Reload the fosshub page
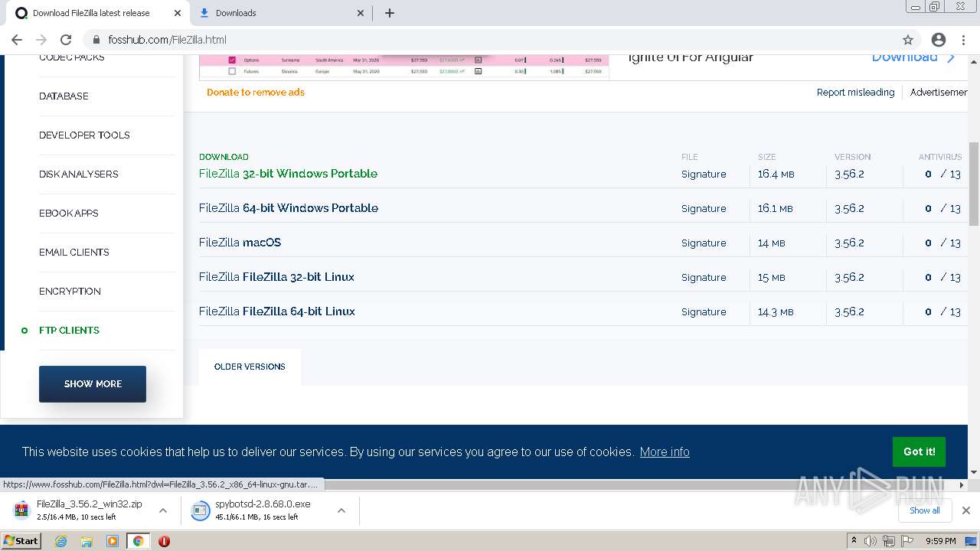980x551 pixels. pos(66,40)
